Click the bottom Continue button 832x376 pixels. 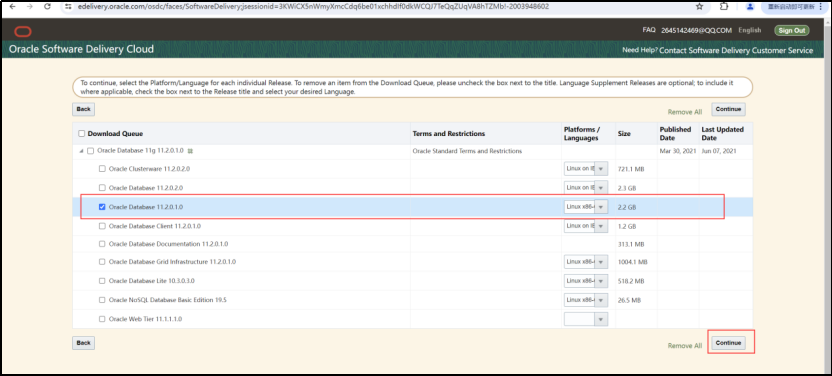click(x=728, y=343)
